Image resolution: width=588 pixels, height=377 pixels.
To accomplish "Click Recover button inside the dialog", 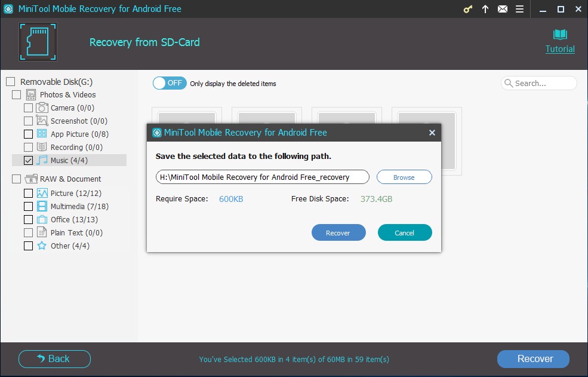I will [338, 233].
